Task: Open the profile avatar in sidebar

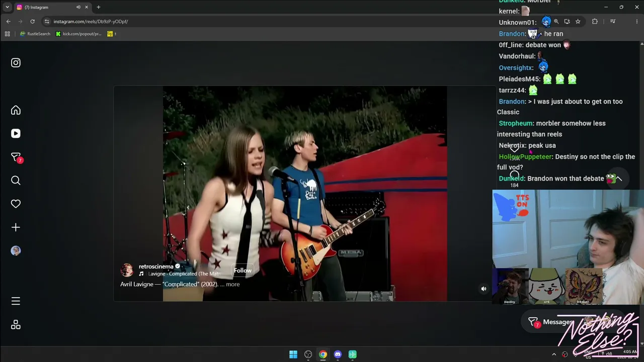Action: [x=16, y=251]
